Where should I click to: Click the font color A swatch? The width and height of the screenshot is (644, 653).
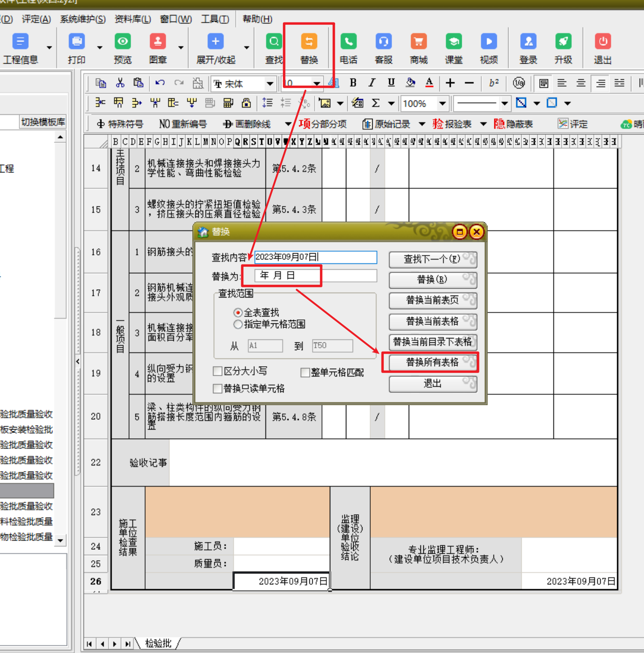coord(429,83)
